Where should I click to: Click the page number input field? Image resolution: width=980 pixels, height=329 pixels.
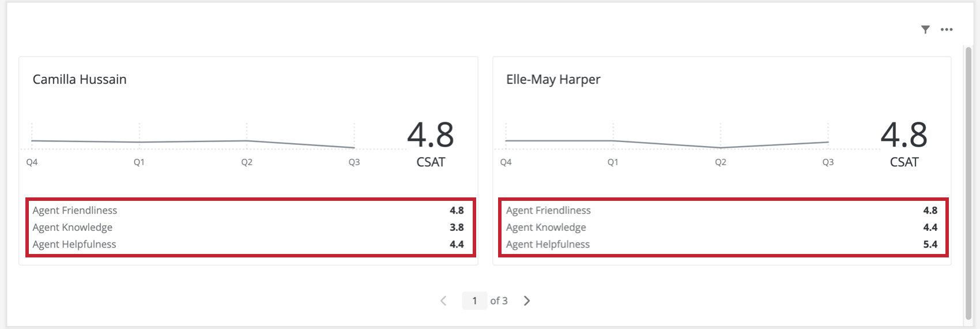474,301
